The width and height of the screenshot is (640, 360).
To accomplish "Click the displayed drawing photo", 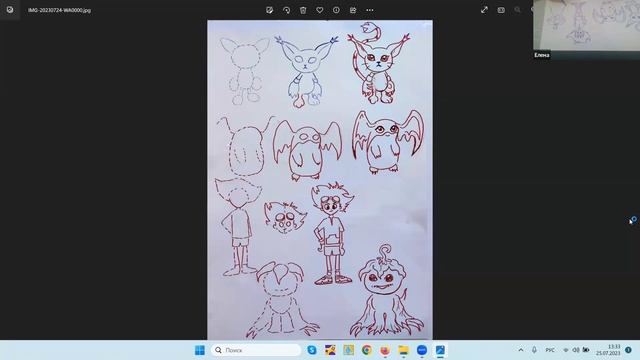I will (x=320, y=180).
